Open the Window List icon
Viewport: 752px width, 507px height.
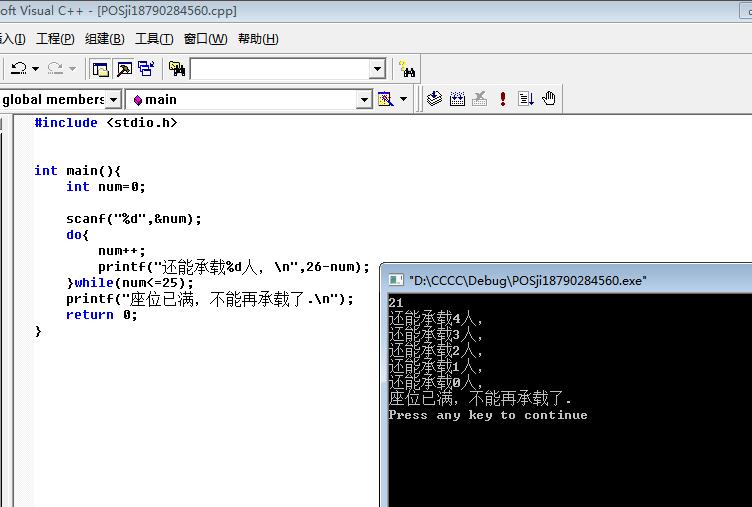pyautogui.click(x=146, y=69)
